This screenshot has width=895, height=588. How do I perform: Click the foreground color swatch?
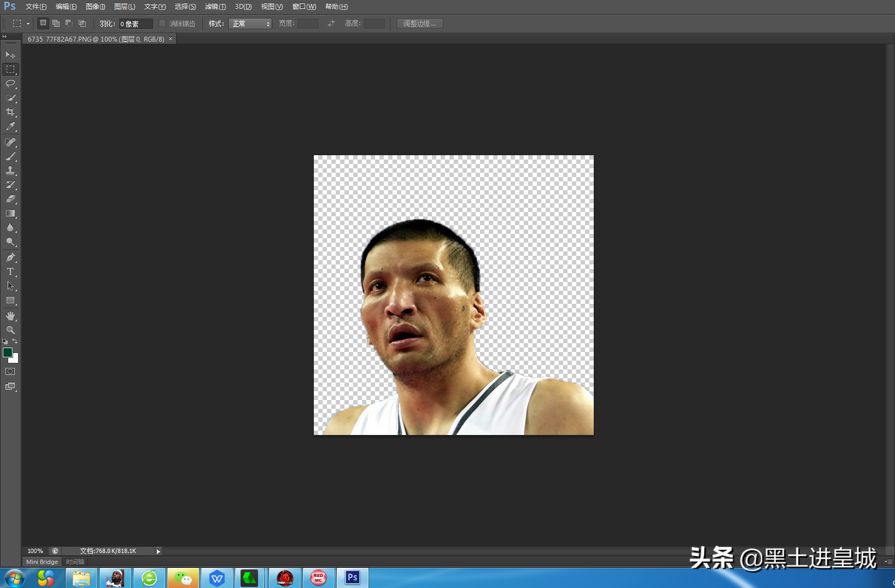tap(8, 353)
